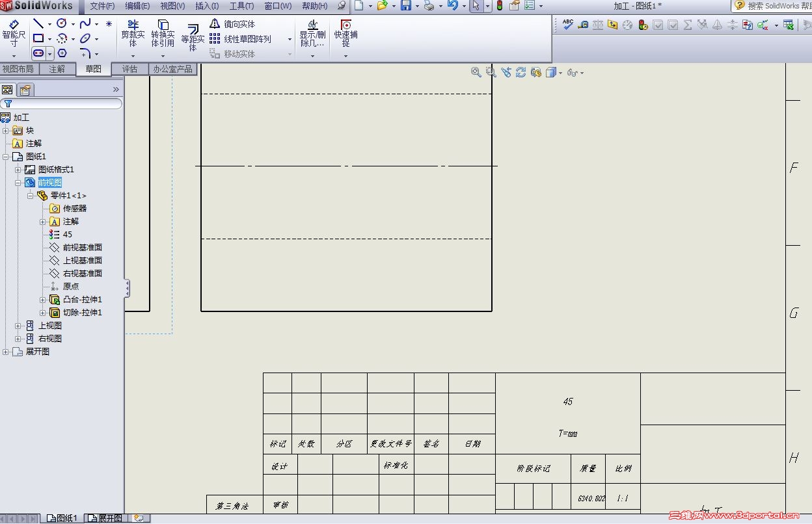
Task: Expand the 图纸格式1 tree node
Action: [18, 170]
